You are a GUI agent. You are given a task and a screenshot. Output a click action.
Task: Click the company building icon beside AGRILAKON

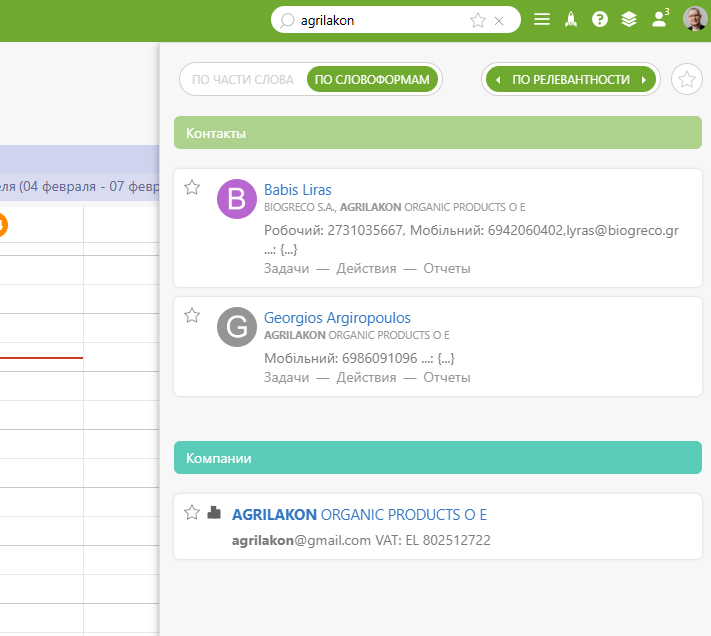(214, 512)
